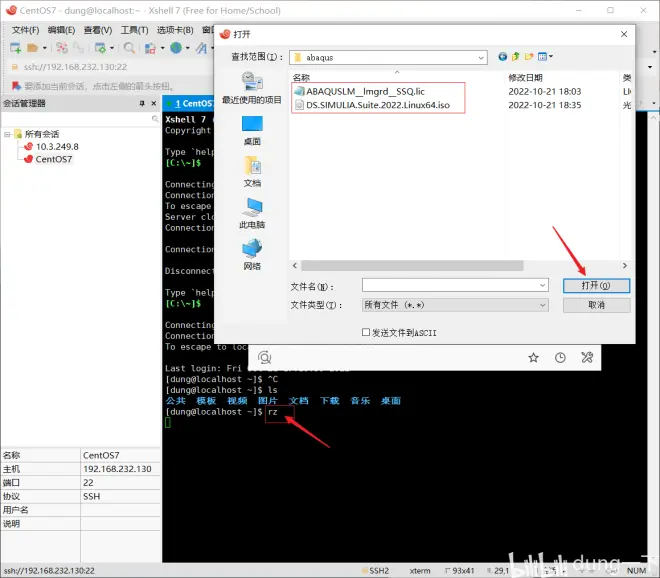This screenshot has height=578, width=660.
Task: Click the search lens icon below dialog
Action: pos(264,358)
